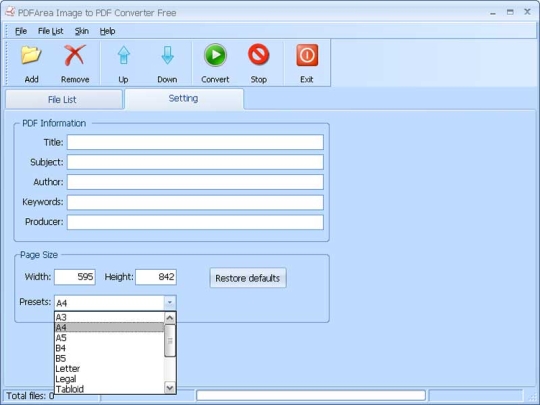The height and width of the screenshot is (405, 540).
Task: Open the File List menu
Action: click(51, 31)
